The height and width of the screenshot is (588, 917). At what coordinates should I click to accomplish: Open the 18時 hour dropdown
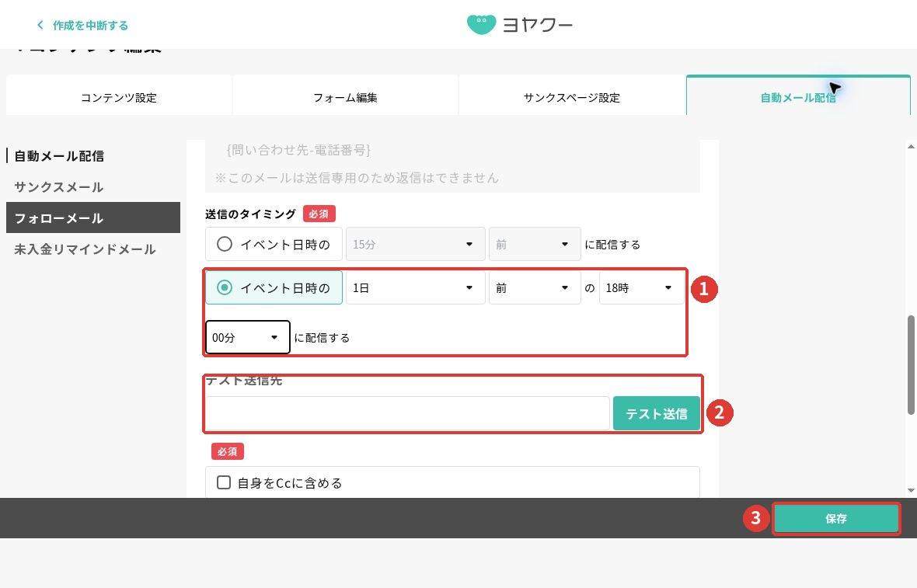point(642,287)
